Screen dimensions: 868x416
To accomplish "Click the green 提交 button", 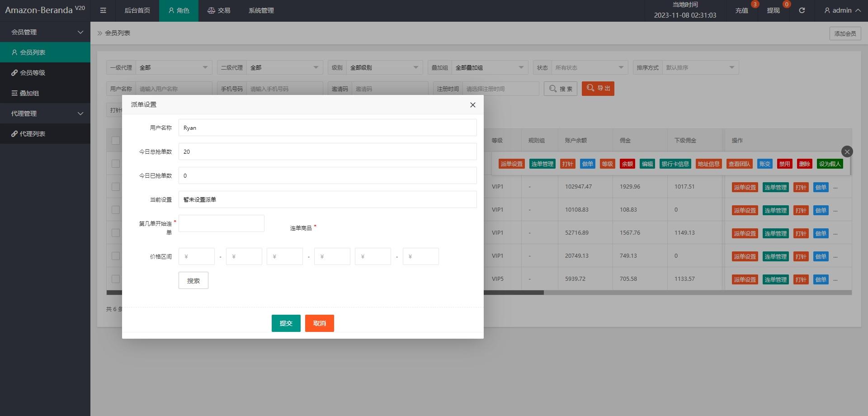I will click(286, 323).
